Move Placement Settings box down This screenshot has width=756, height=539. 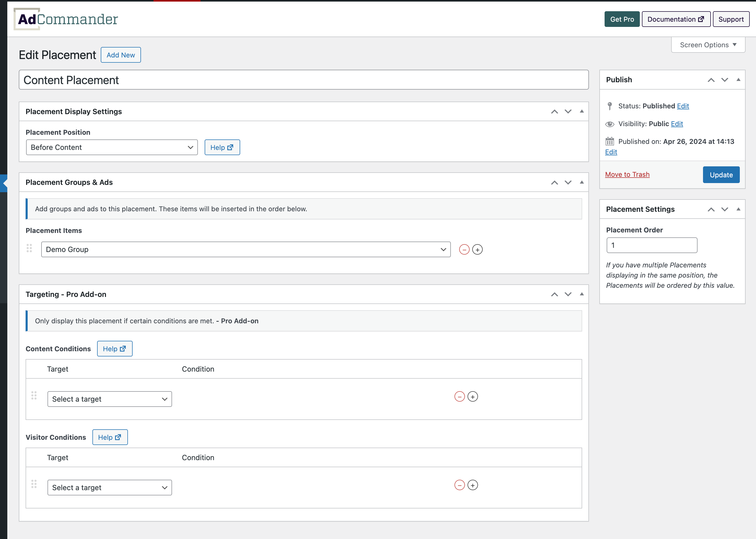724,209
